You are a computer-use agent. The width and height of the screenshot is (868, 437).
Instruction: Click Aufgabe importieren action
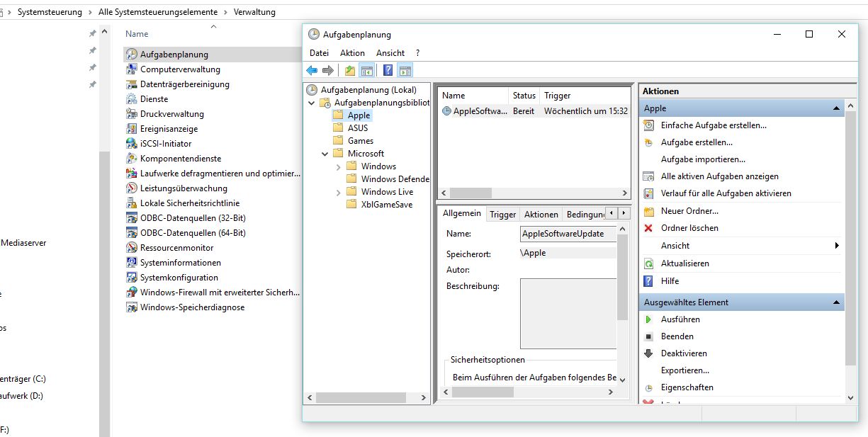[x=703, y=159]
